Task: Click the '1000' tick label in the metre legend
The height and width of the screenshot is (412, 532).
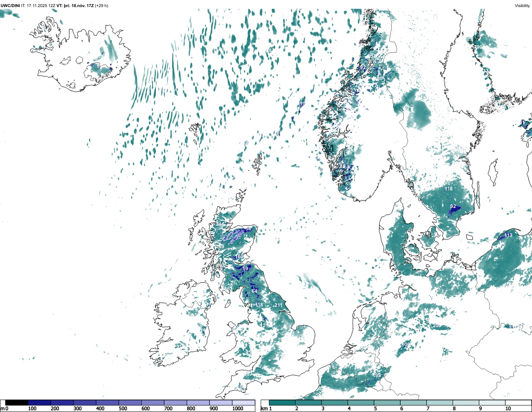Action: pyautogui.click(x=238, y=409)
